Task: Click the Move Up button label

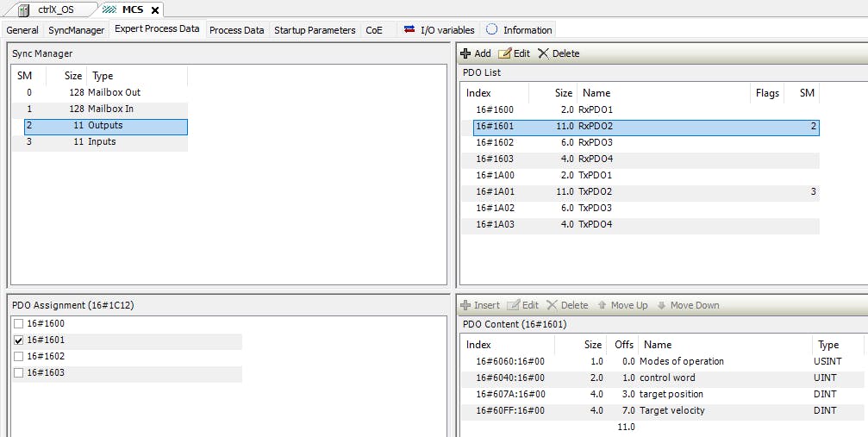Action: point(629,305)
